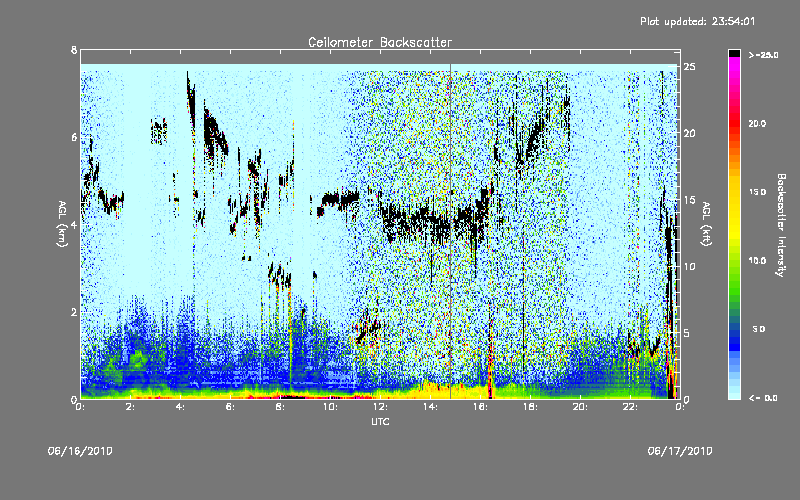Click the "10:" tick on UTC axis
Viewport: 800px width, 500px height.
pos(330,407)
